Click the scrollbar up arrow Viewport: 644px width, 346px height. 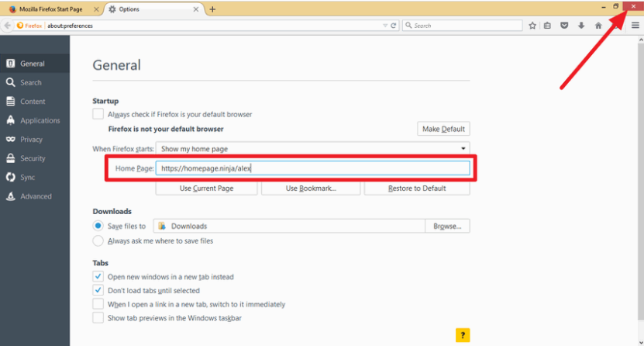(641, 40)
